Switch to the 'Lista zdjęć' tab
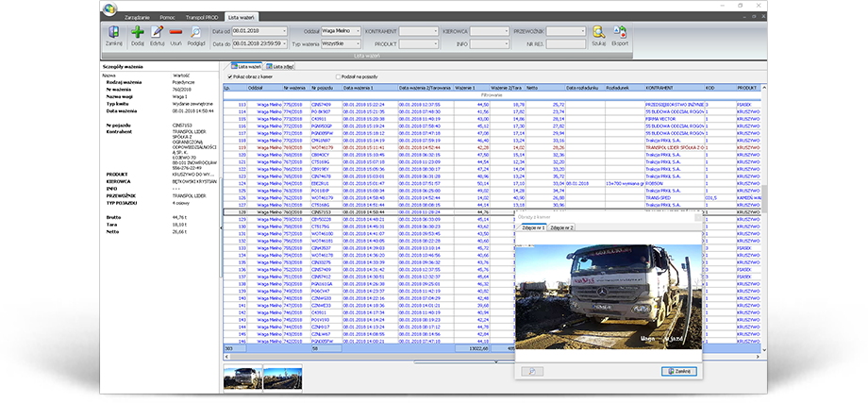This screenshot has width=868, height=403. [280, 66]
